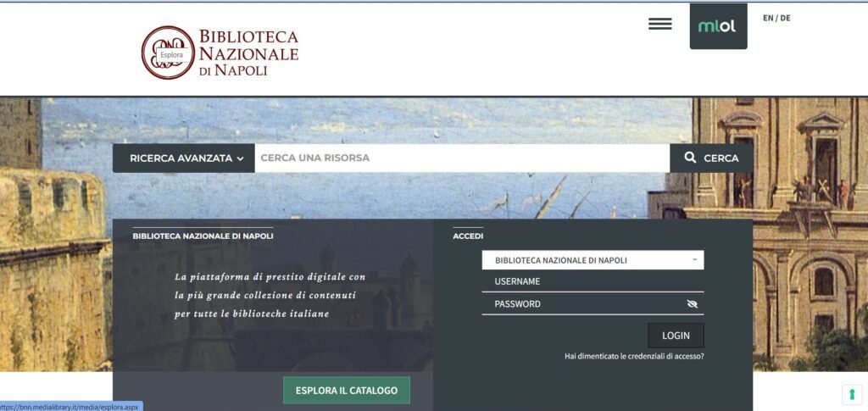Click the green scroll-to-top arrow icon

click(851, 394)
